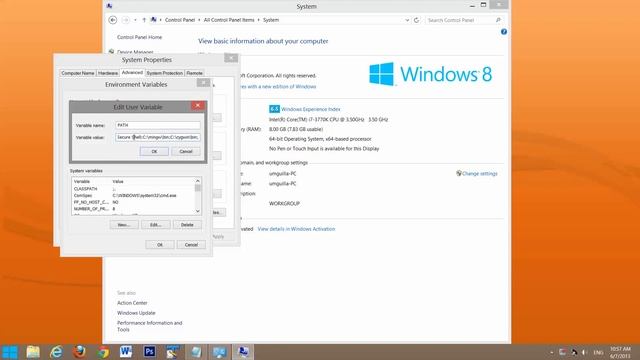Screen dimensions: 640x360
Task: Expand the arrow before Control Panel breadcrumb
Action: click(160, 20)
